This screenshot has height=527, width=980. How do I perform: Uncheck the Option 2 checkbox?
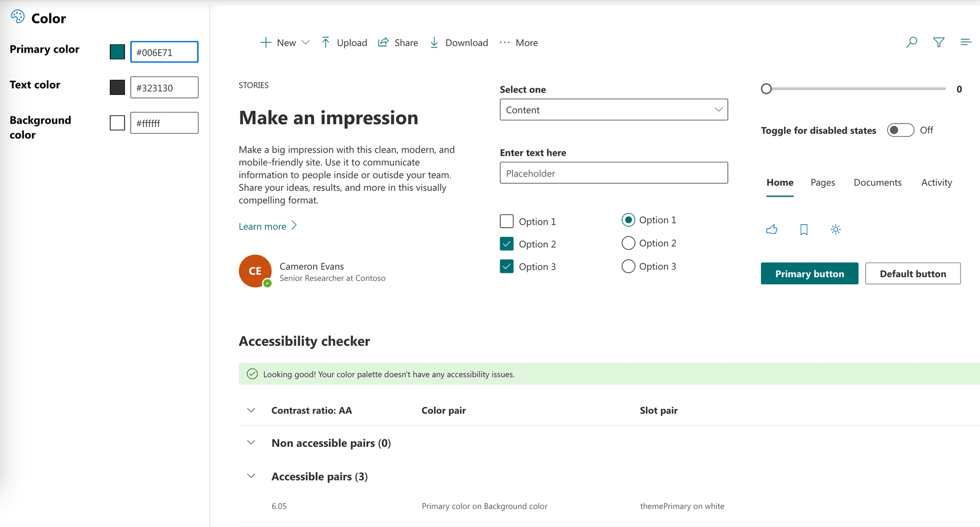point(506,244)
